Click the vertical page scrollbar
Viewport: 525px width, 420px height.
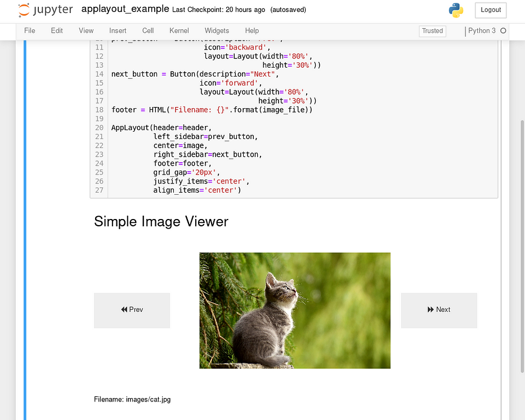click(x=521, y=225)
